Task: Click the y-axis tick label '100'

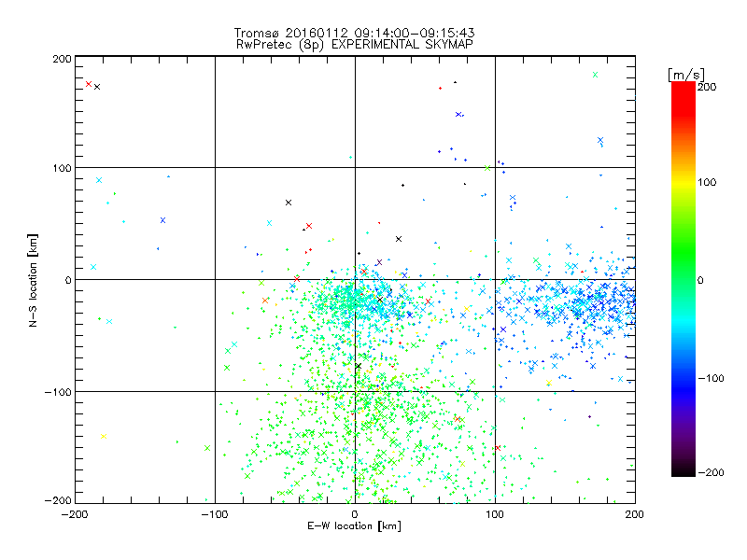Action: point(62,168)
